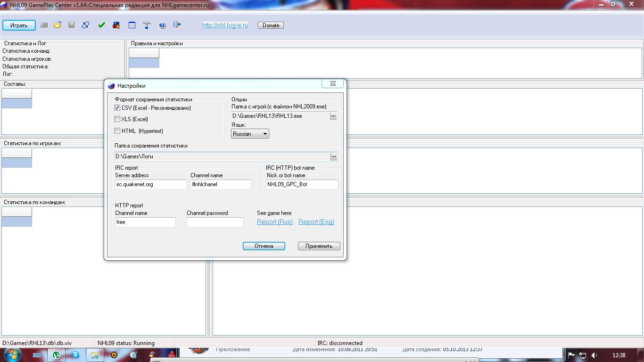Click the IRC Server address field

[151, 184]
